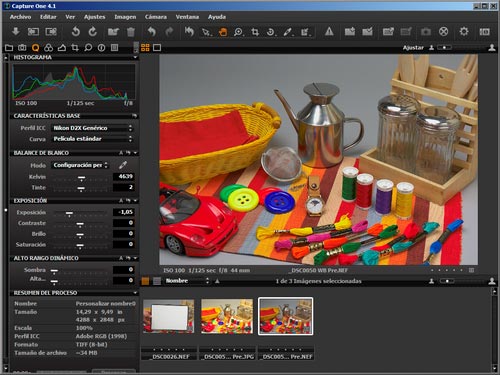Image resolution: width=500 pixels, height=375 pixels.
Task: Click the exposure warning triangle icon
Action: tap(329, 32)
